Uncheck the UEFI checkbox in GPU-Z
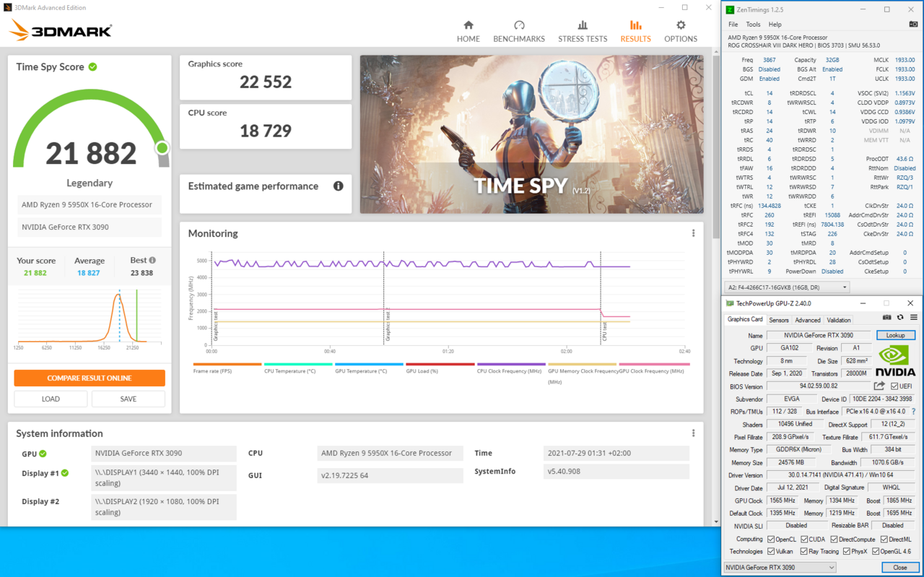The image size is (924, 577). 893,386
